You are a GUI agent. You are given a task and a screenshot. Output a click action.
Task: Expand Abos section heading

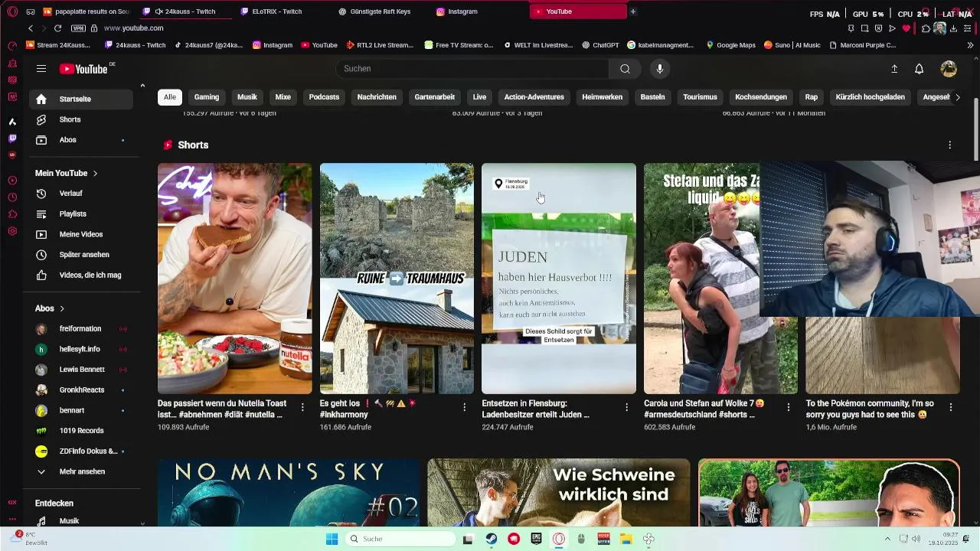point(50,308)
